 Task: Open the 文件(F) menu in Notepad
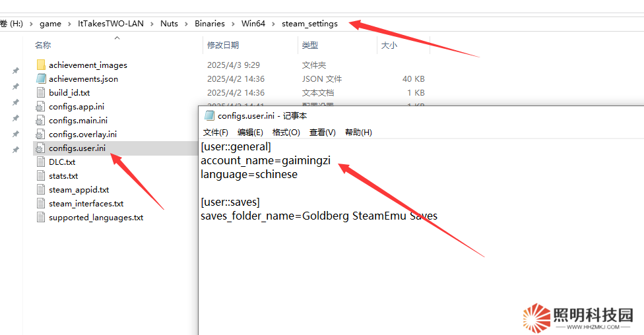215,133
